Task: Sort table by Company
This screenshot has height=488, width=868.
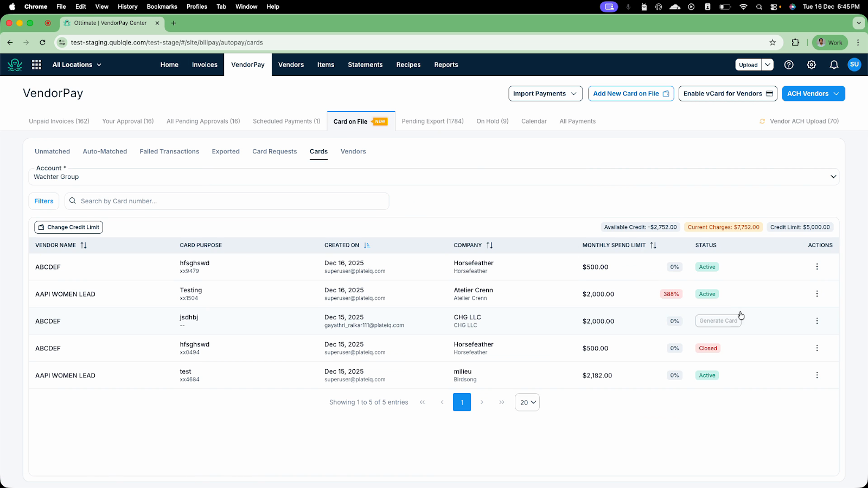Action: [x=490, y=245]
